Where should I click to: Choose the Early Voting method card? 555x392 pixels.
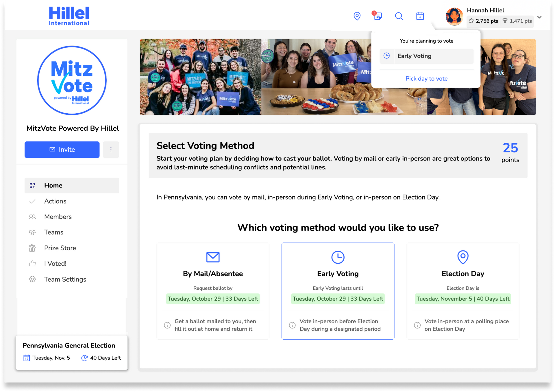pyautogui.click(x=338, y=291)
